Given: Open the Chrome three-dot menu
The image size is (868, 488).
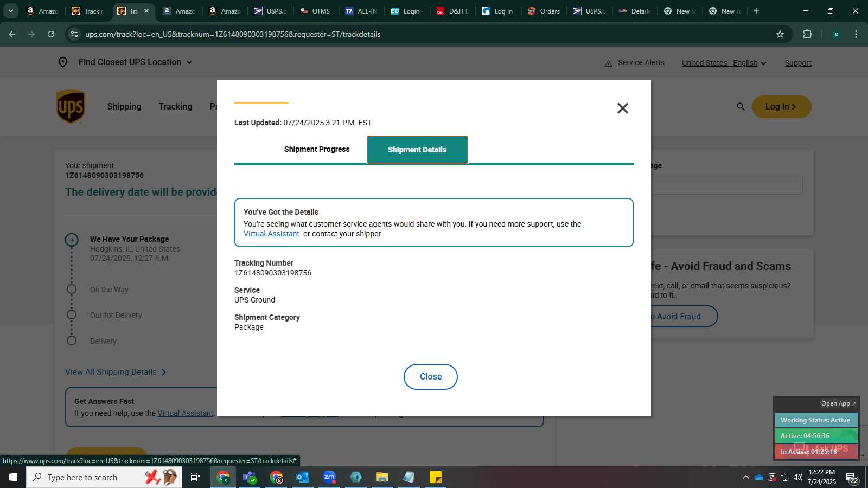Looking at the screenshot, I should (856, 34).
